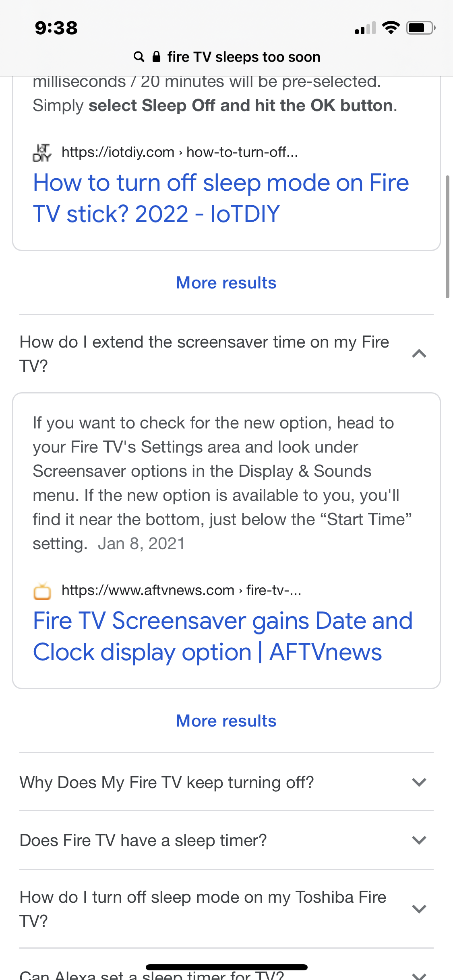Expand "Does Fire TV have a sleep timer?"
The width and height of the screenshot is (453, 980).
click(x=419, y=840)
